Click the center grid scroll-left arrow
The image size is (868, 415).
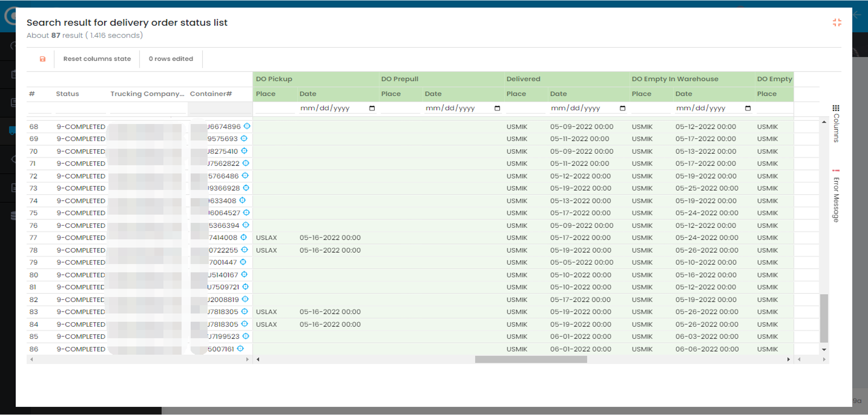pyautogui.click(x=258, y=359)
